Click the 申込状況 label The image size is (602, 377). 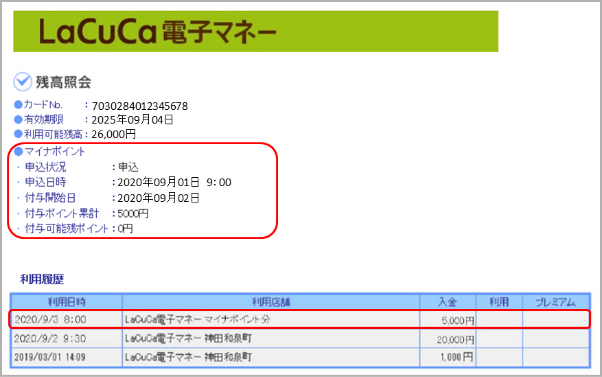[46, 167]
